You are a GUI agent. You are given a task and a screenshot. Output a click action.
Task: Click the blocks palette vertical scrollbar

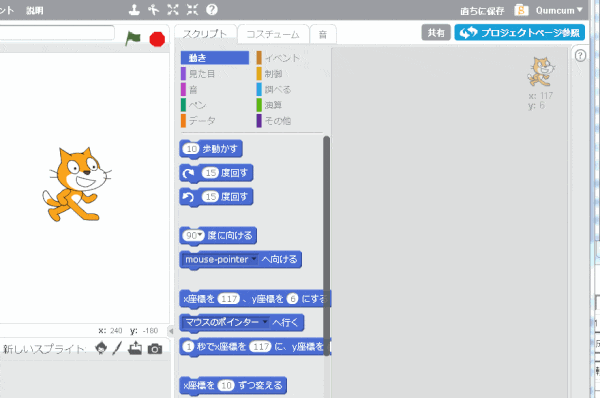pos(326,246)
